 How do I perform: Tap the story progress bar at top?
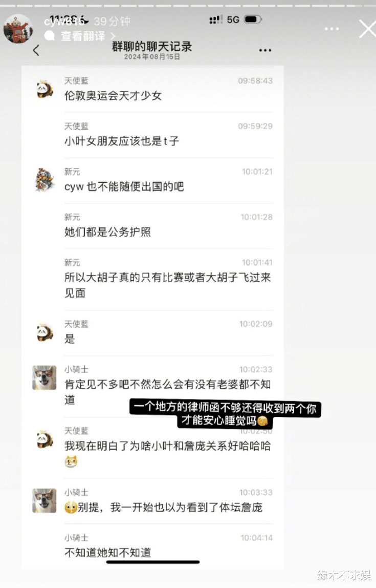[188, 6]
